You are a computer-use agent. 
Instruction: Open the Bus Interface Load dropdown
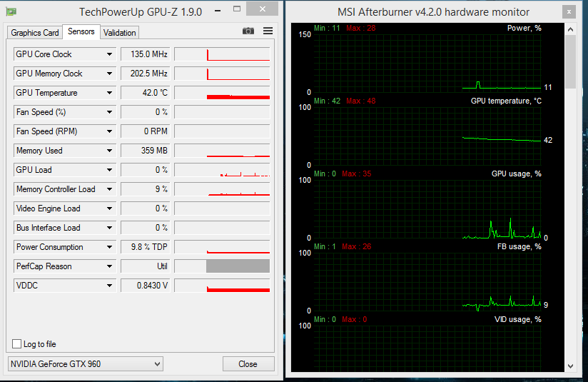(x=109, y=228)
